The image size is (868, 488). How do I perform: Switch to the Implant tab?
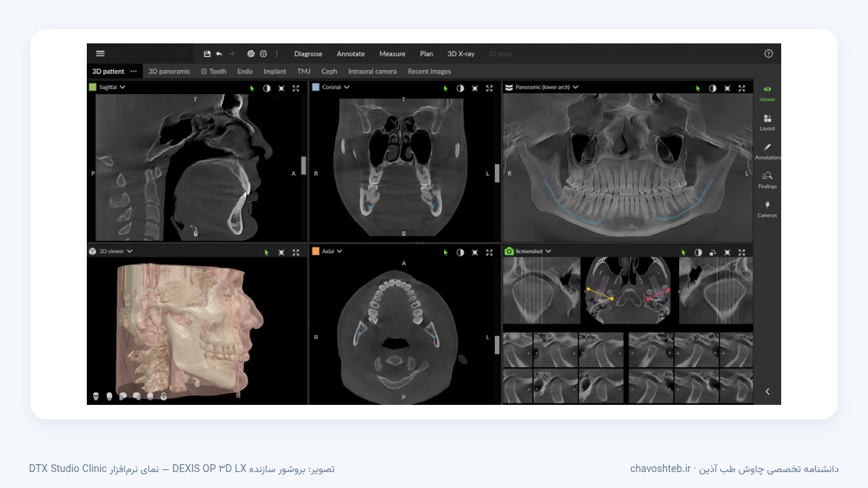tap(275, 72)
